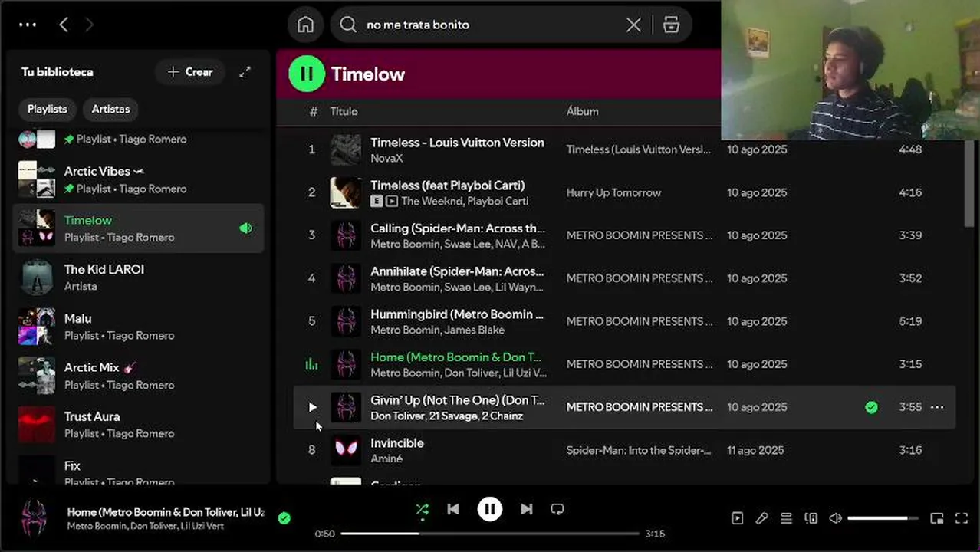Adjust the volume slider
The height and width of the screenshot is (552, 980).
[883, 518]
